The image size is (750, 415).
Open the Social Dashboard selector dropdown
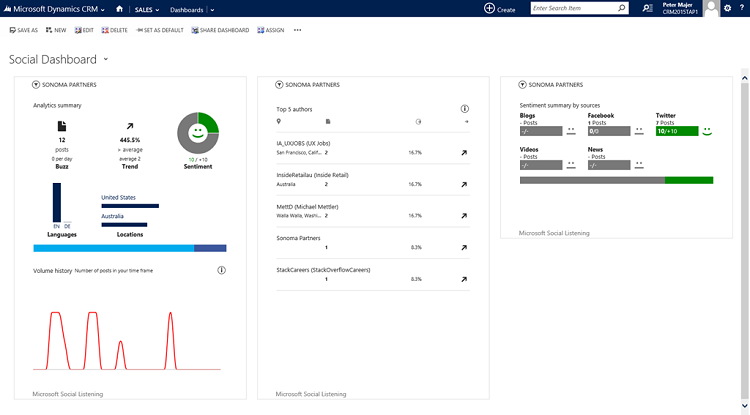pos(106,59)
